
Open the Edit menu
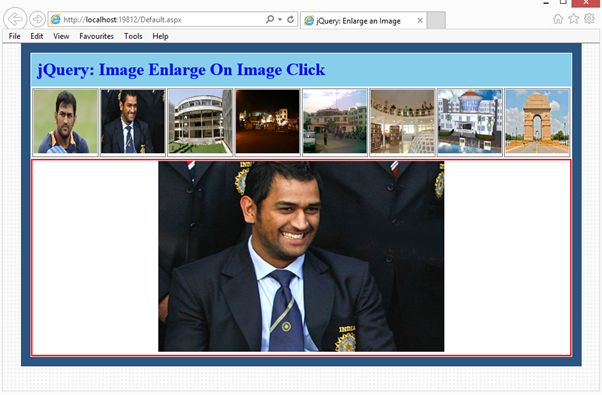[36, 36]
